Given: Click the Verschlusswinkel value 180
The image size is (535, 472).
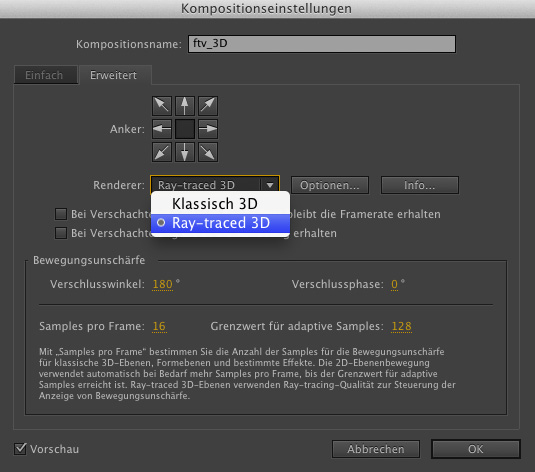Looking at the screenshot, I should pos(162,284).
